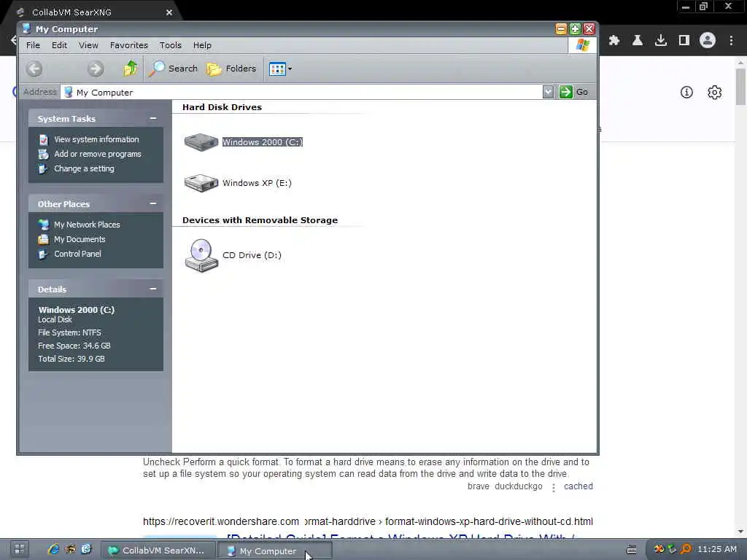
Task: Select the Windows 2000 (C:) drive icon
Action: (x=201, y=142)
